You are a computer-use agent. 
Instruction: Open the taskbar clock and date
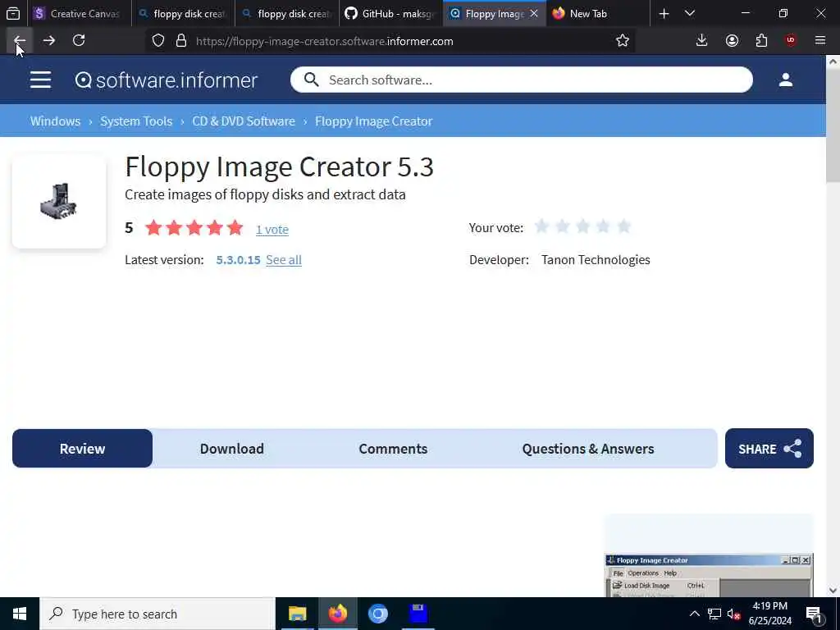[769, 614]
